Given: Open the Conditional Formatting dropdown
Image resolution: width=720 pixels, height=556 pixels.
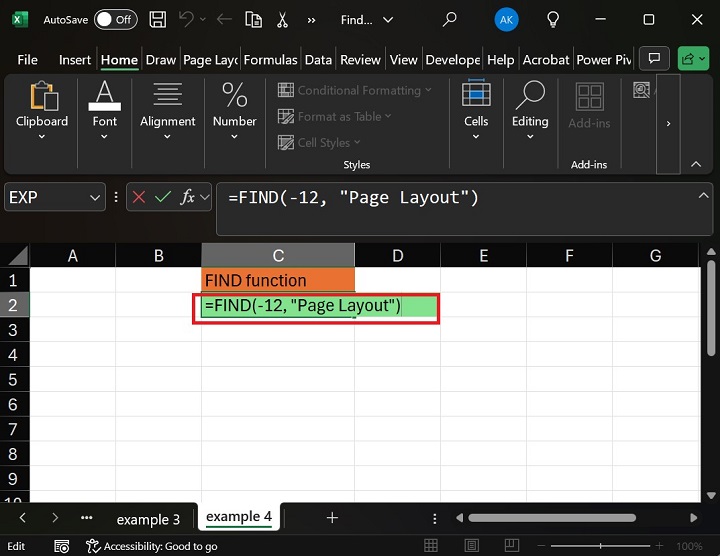Looking at the screenshot, I should 355,90.
